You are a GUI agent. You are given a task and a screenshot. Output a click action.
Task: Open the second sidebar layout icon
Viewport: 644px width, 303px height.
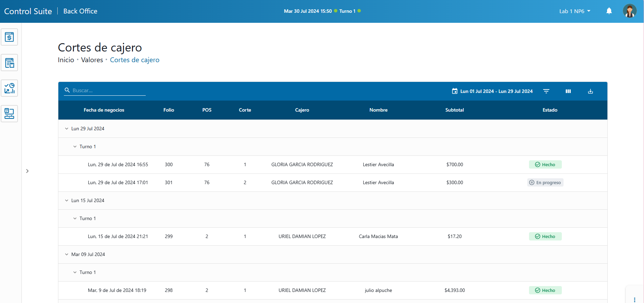(9, 63)
